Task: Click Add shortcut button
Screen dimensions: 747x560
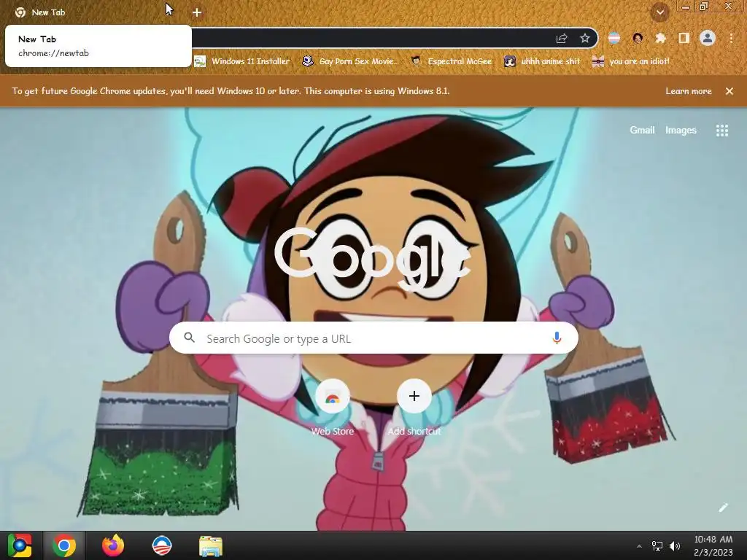Action: click(414, 408)
